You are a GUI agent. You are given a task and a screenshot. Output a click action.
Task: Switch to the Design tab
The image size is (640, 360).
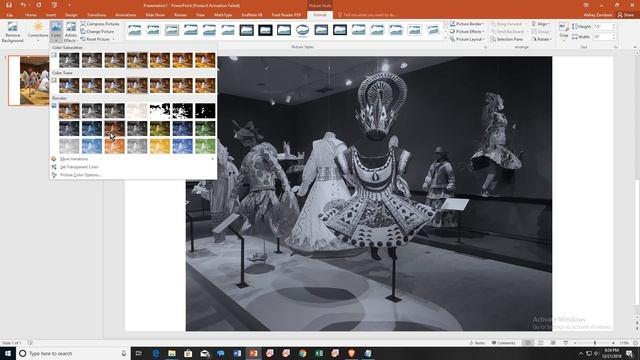[71, 15]
